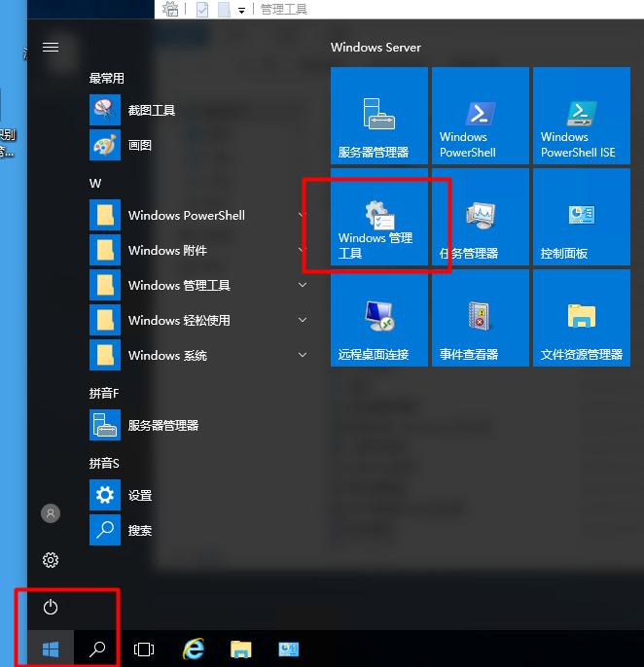Click the 服务器管理器 tile
The width and height of the screenshot is (644, 667).
(379, 116)
